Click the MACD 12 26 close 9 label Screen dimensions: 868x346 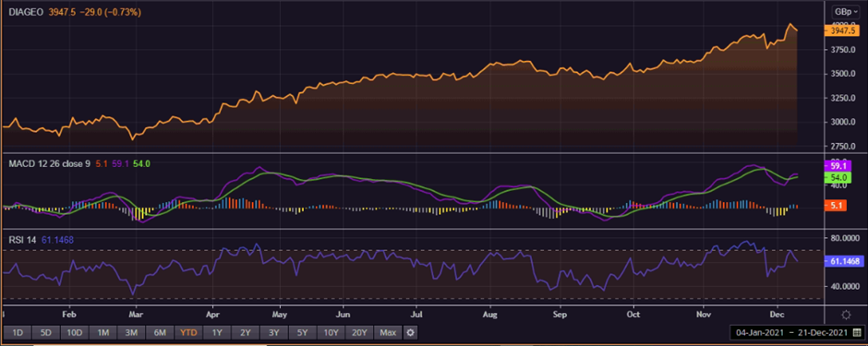[x=49, y=163]
